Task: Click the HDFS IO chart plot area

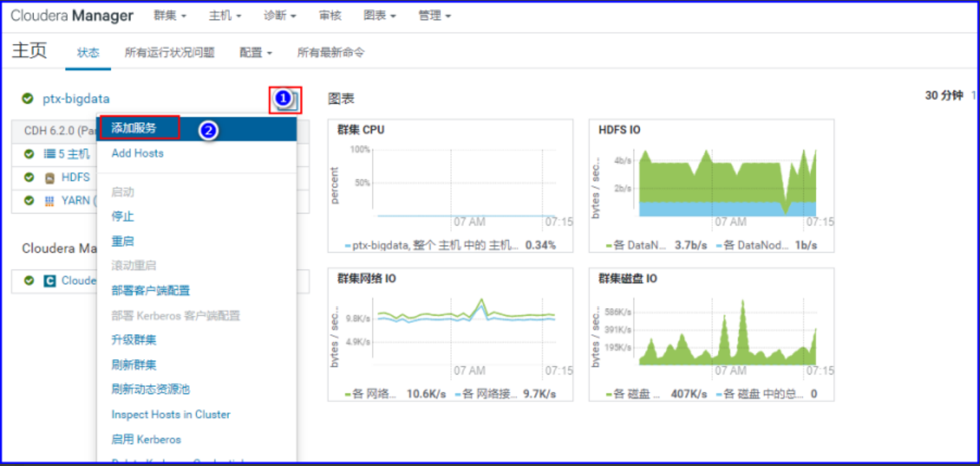Action: (727, 183)
